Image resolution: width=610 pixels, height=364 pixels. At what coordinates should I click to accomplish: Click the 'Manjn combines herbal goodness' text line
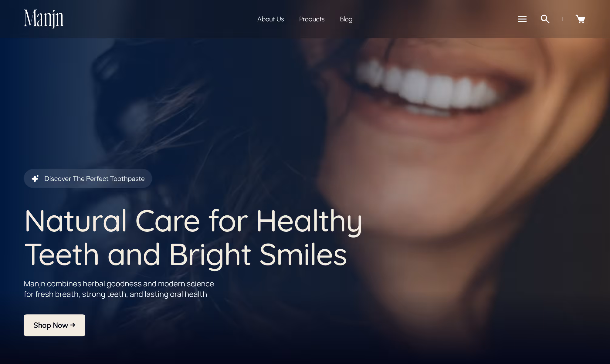(119, 284)
